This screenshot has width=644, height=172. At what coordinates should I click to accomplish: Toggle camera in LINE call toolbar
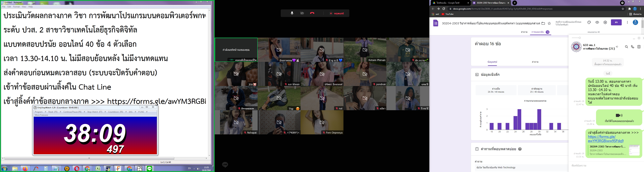(302, 13)
